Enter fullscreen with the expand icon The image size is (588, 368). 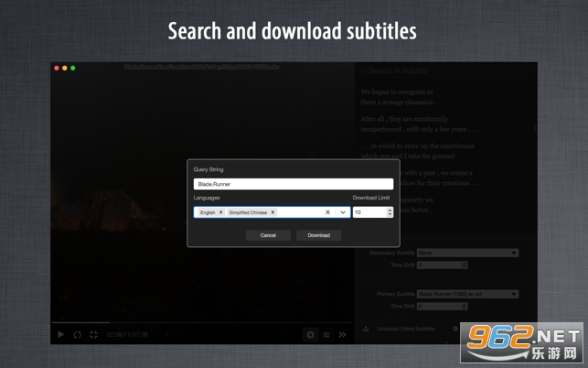pos(93,335)
